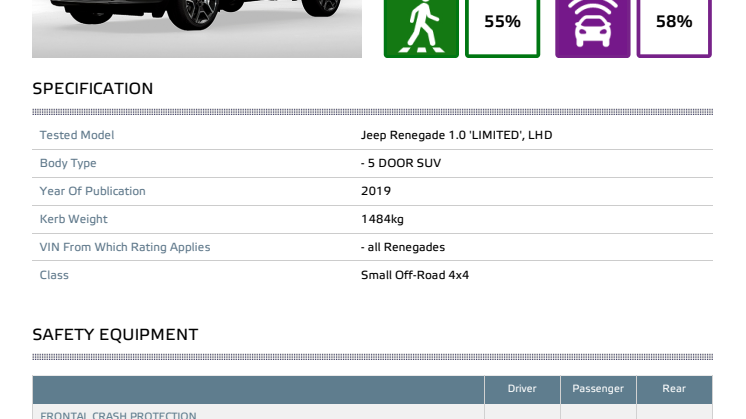Select the '1484kg' weight value
The image size is (746, 419).
(382, 219)
